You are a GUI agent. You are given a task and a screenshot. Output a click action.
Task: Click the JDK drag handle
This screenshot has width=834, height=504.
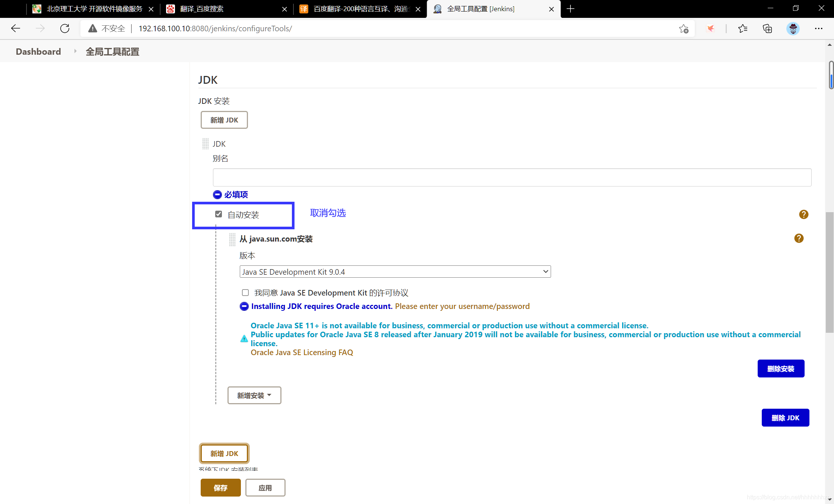(206, 144)
